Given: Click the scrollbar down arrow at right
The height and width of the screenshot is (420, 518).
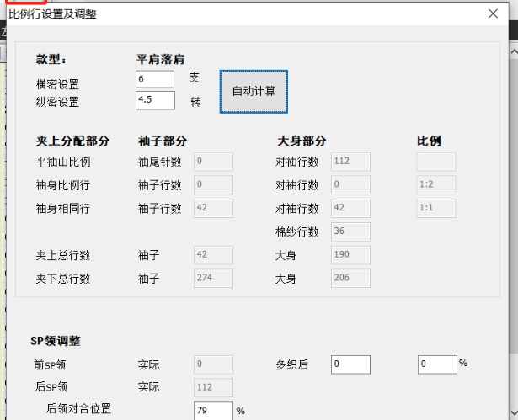Looking at the screenshot, I should point(514,412).
